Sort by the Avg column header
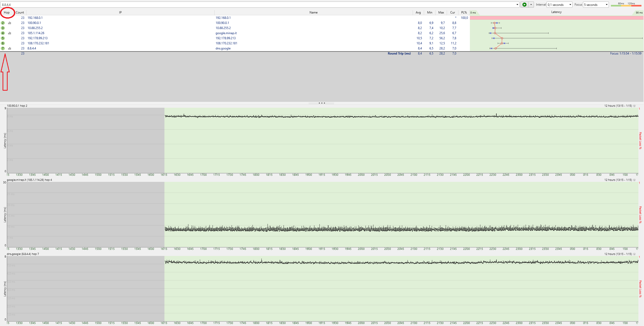 418,12
